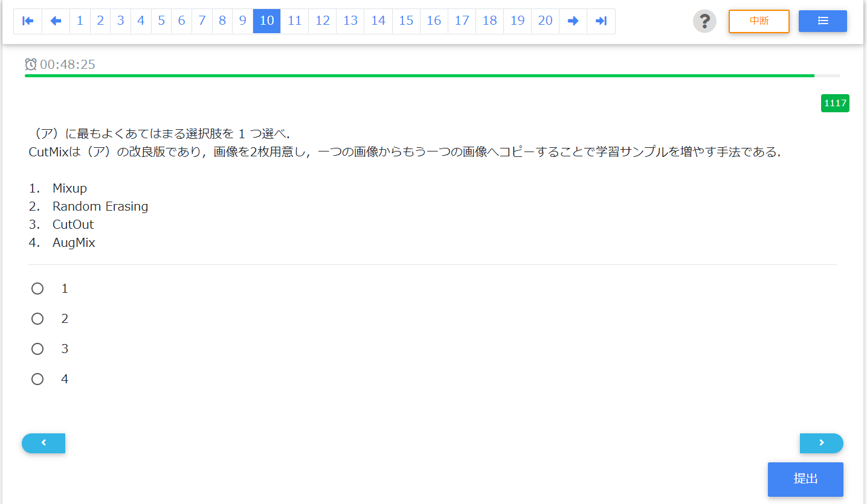Select answer option 2 radio button

(x=37, y=319)
